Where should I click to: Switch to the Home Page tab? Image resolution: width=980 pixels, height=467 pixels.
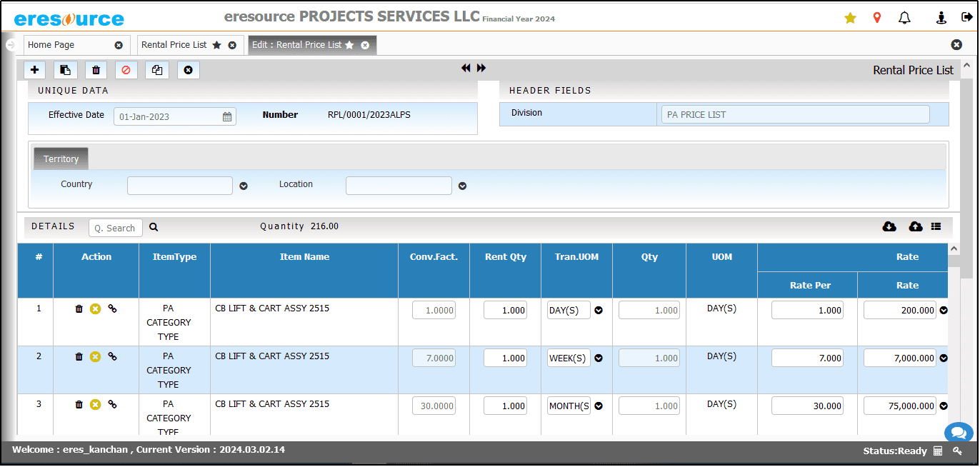(x=51, y=45)
